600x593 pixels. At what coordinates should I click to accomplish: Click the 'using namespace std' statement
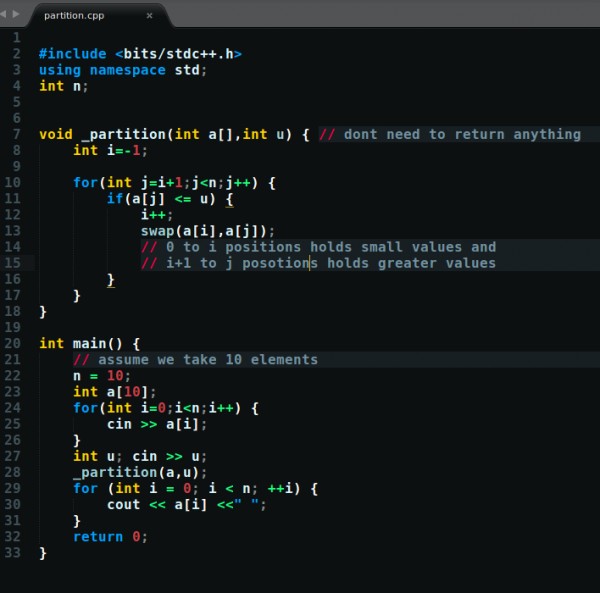click(122, 70)
